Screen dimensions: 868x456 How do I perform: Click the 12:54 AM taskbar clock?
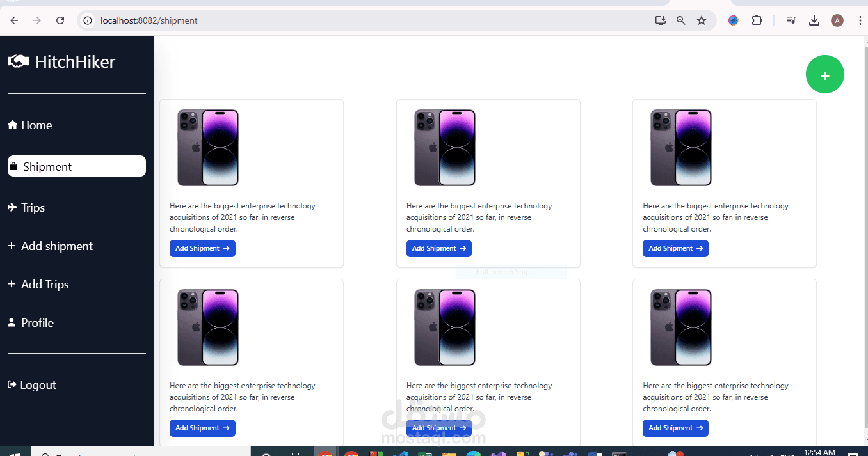tap(819, 452)
